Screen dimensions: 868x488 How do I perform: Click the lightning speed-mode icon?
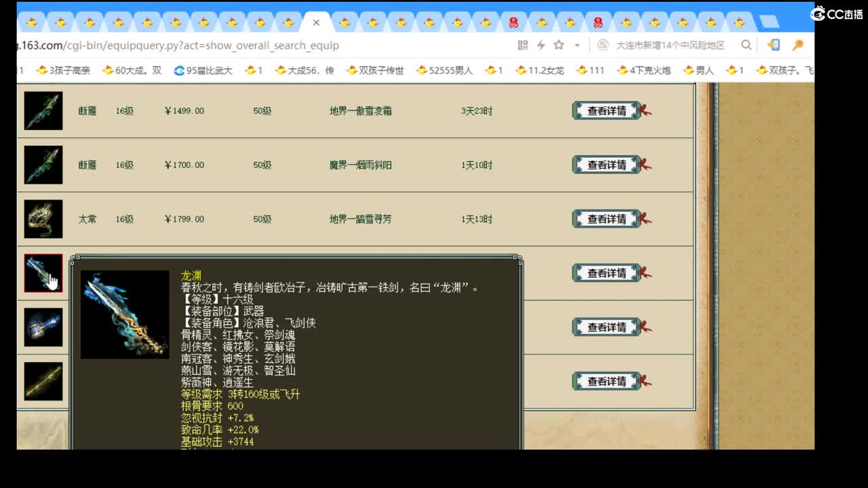click(x=541, y=45)
